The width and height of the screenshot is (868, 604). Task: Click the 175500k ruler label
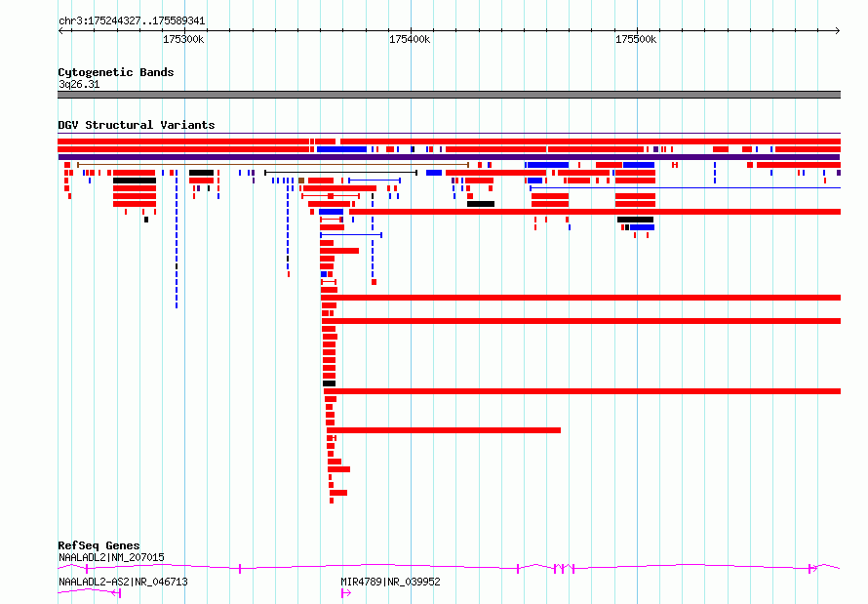click(x=636, y=39)
